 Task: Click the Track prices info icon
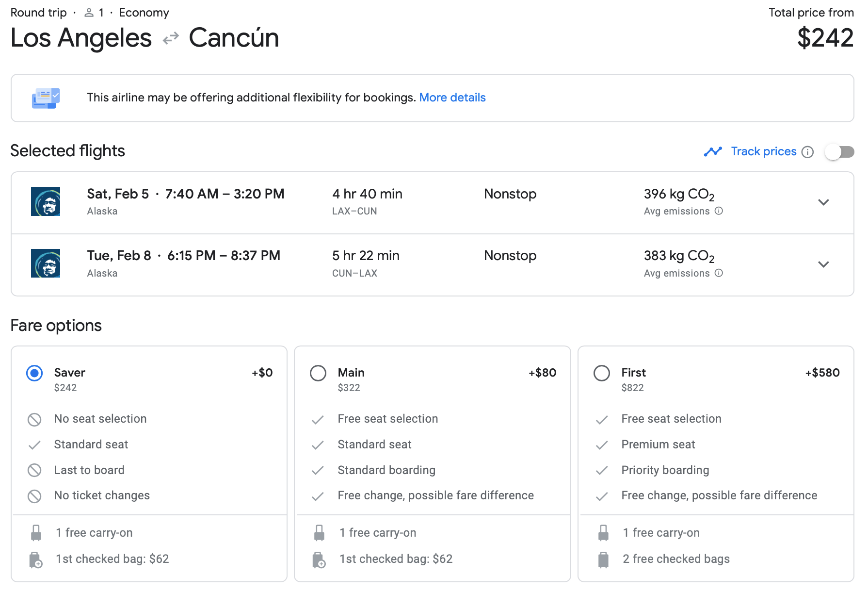coord(807,152)
